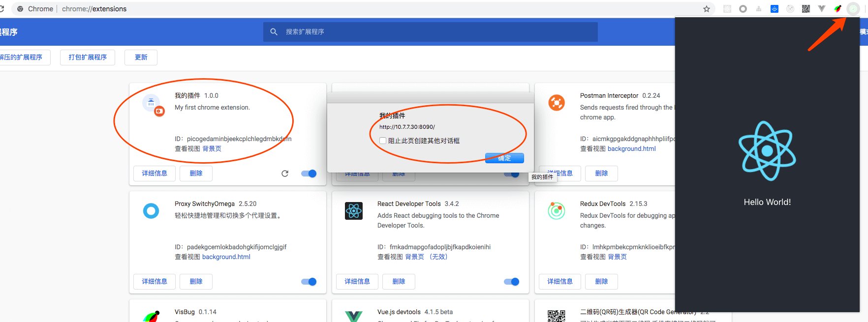The image size is (868, 322).
Task: Click the React Developer Tools card icon
Action: [354, 211]
